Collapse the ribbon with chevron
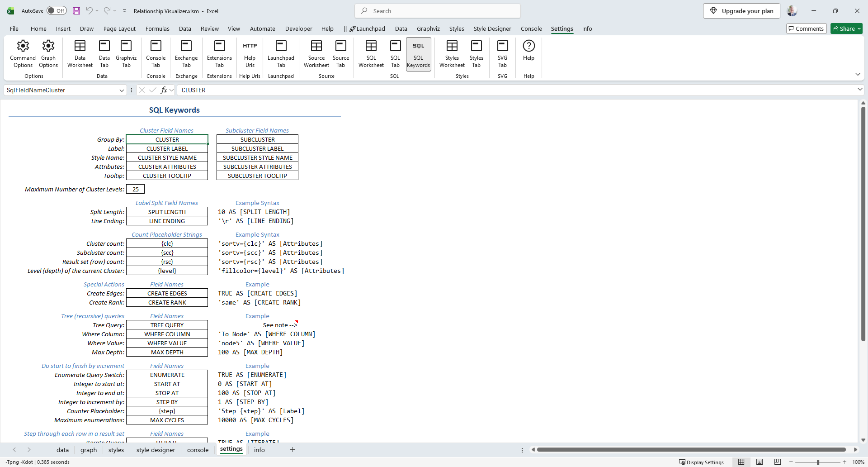Image resolution: width=868 pixels, height=467 pixels. point(858,74)
